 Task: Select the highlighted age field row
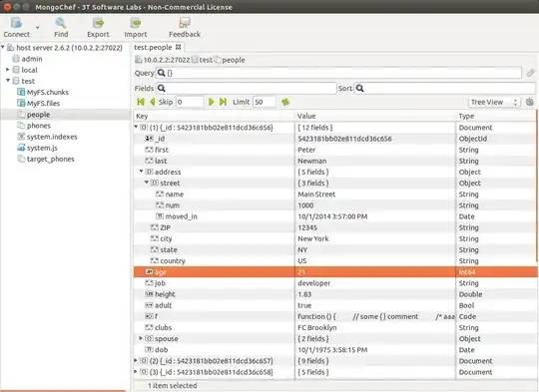334,271
